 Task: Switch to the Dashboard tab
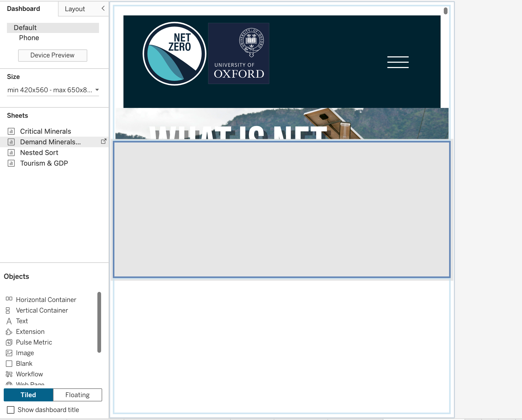tap(23, 9)
